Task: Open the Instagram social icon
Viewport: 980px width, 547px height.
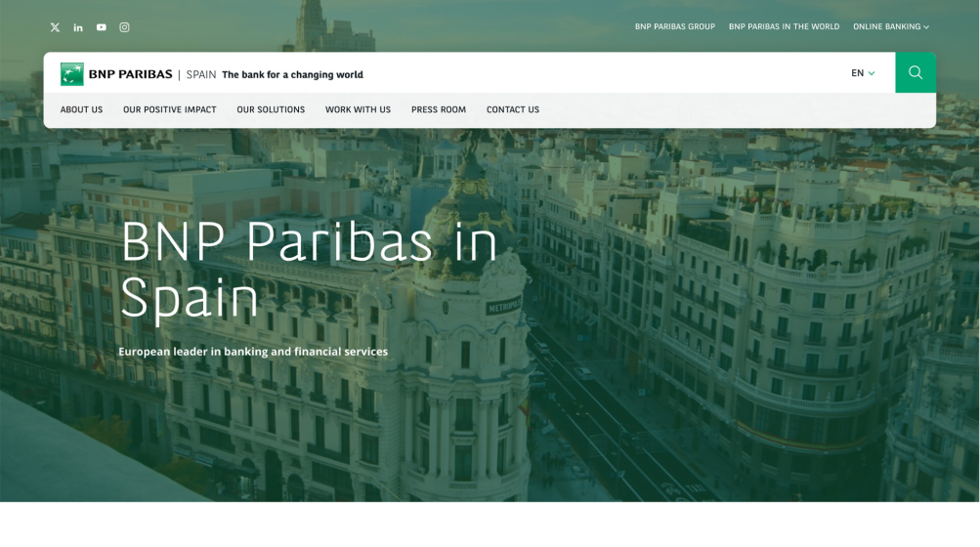Action: [124, 27]
